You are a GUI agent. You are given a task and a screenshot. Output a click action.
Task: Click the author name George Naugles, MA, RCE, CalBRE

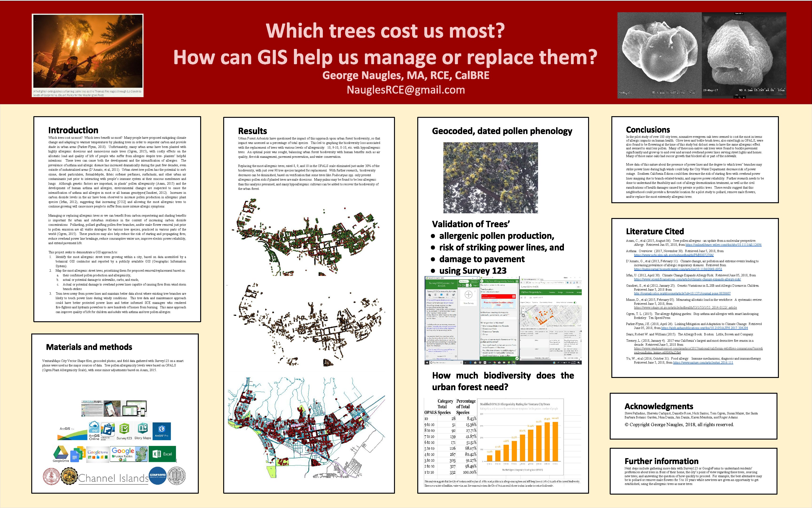406,75
